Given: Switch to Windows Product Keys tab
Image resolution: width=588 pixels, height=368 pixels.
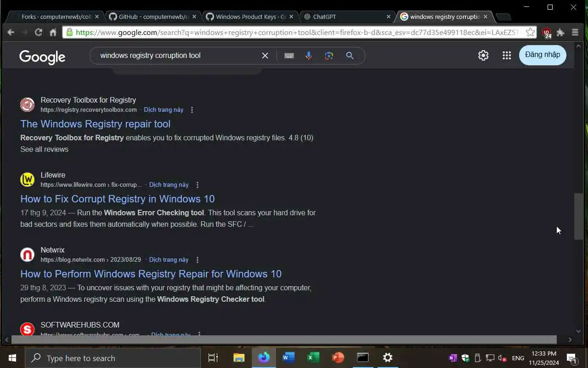Looking at the screenshot, I should [x=249, y=17].
